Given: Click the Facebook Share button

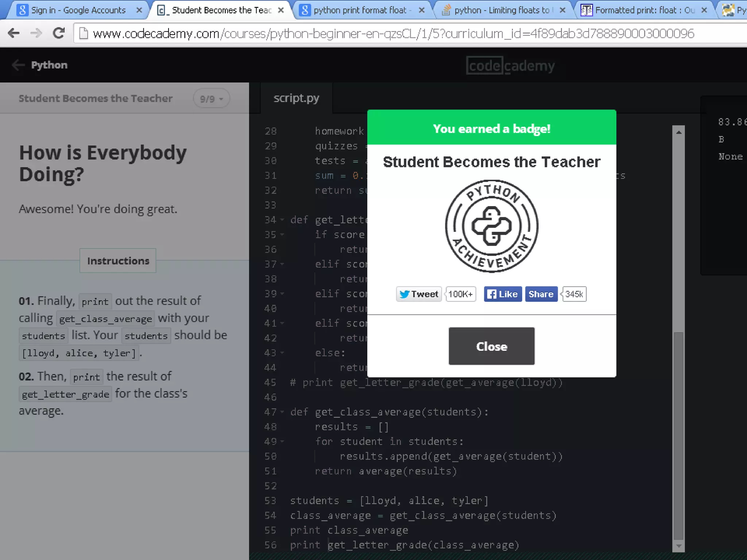Looking at the screenshot, I should (541, 294).
